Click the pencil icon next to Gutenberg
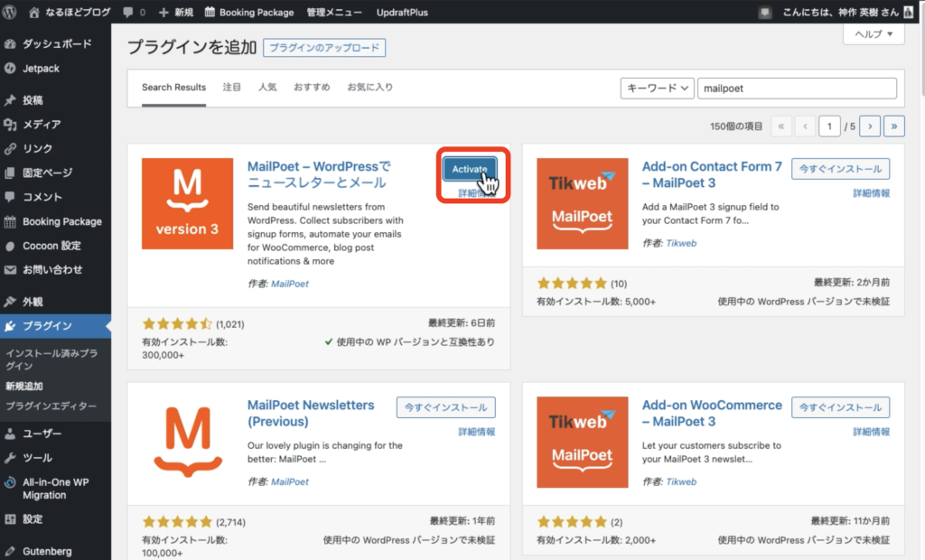Screen dimensions: 925x560 [10, 551]
